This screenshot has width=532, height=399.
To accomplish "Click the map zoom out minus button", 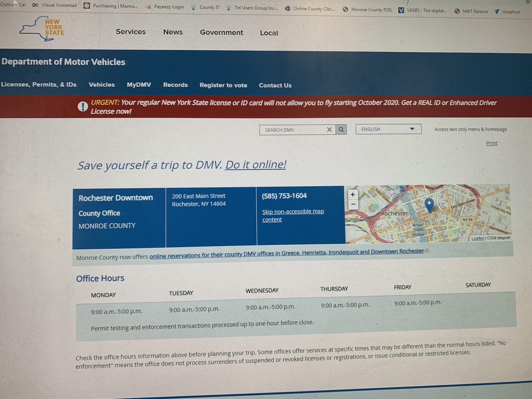I will pyautogui.click(x=353, y=204).
